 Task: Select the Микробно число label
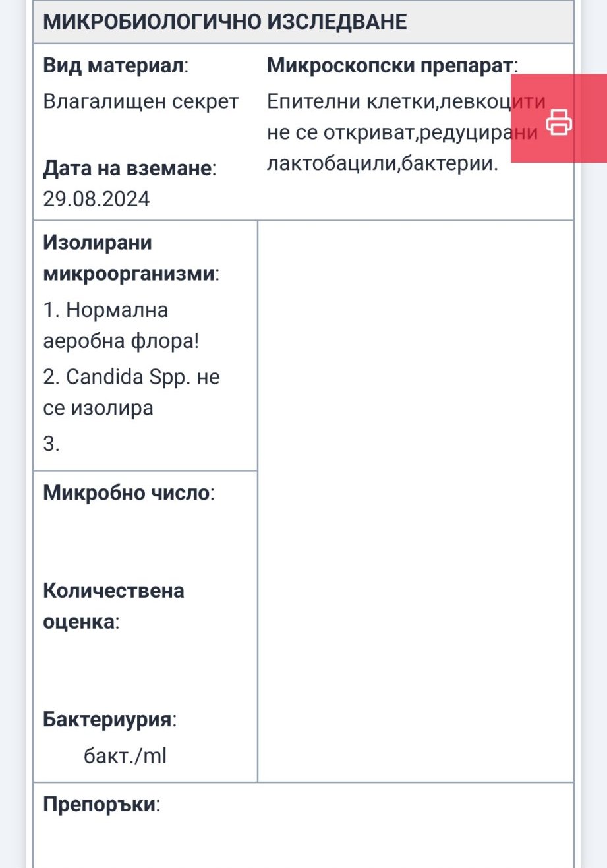129,492
